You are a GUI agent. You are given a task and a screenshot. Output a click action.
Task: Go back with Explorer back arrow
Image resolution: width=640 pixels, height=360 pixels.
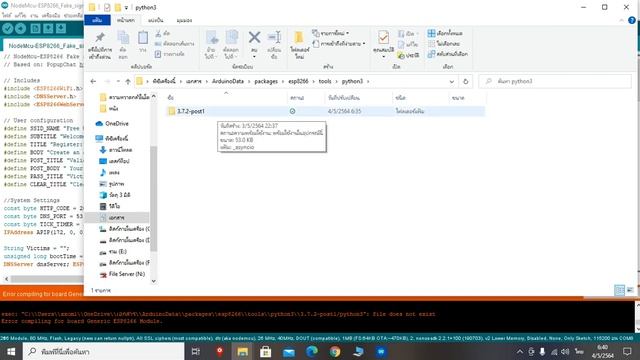(x=93, y=82)
